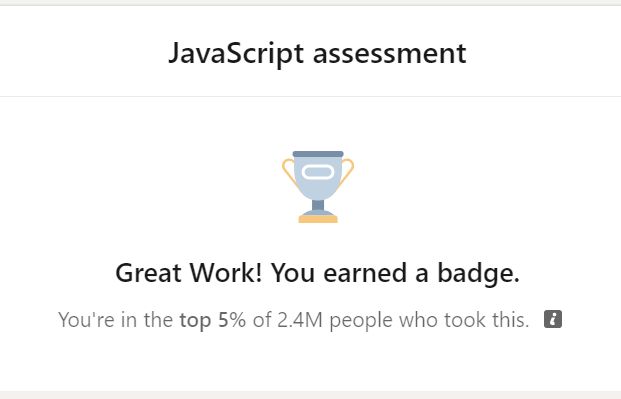Click the "You earned a badge." text
Screen dimensions: 621x399
pyautogui.click(x=395, y=274)
